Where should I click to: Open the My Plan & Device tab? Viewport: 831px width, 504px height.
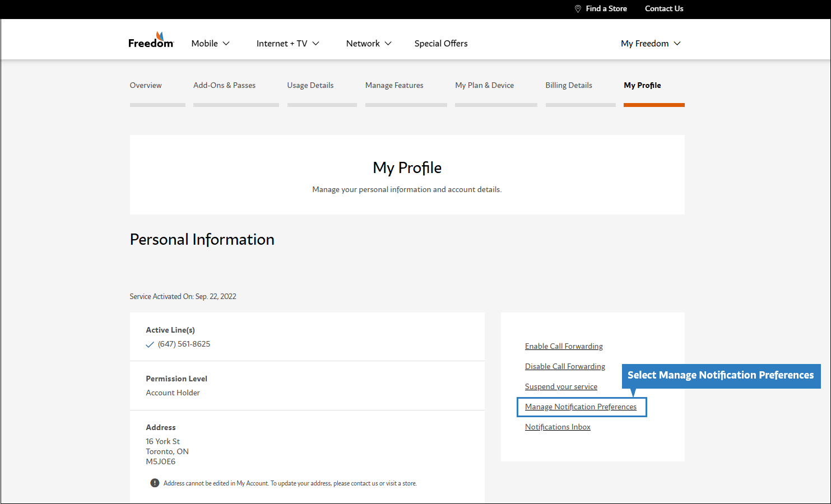pos(485,85)
